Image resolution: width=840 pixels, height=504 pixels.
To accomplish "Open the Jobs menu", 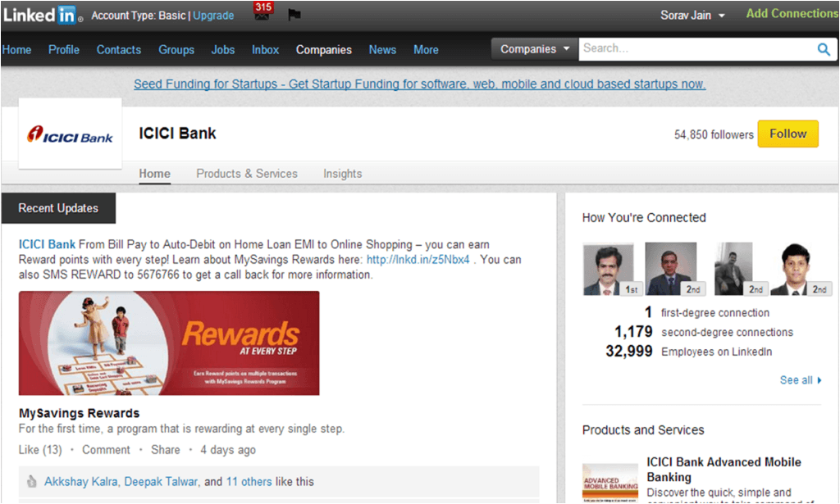I will coord(223,50).
